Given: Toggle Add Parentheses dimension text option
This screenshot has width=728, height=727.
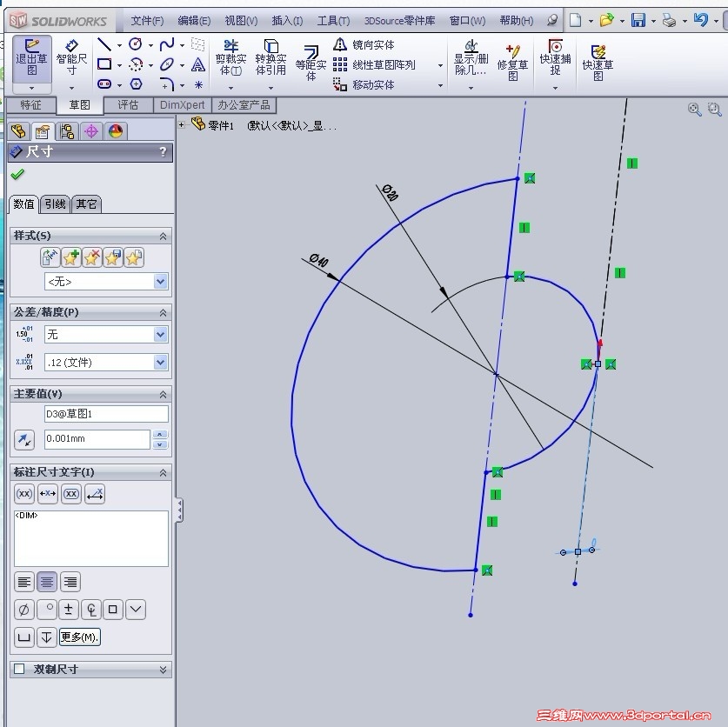Looking at the screenshot, I should pos(24,494).
